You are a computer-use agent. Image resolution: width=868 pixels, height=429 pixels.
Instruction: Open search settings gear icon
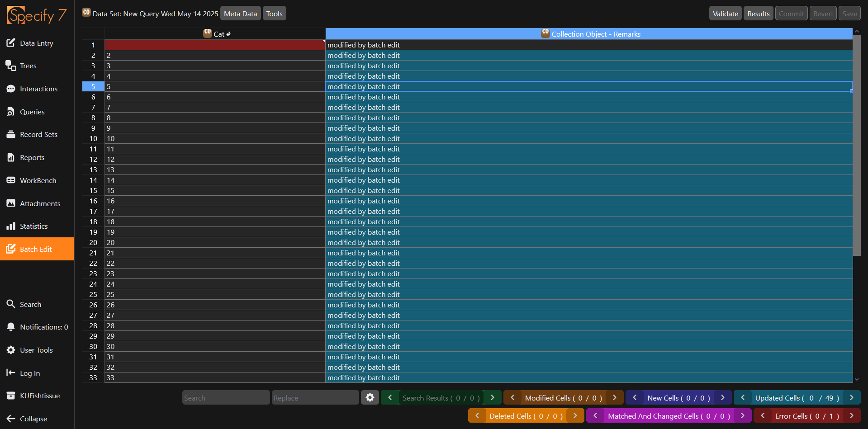[370, 397]
